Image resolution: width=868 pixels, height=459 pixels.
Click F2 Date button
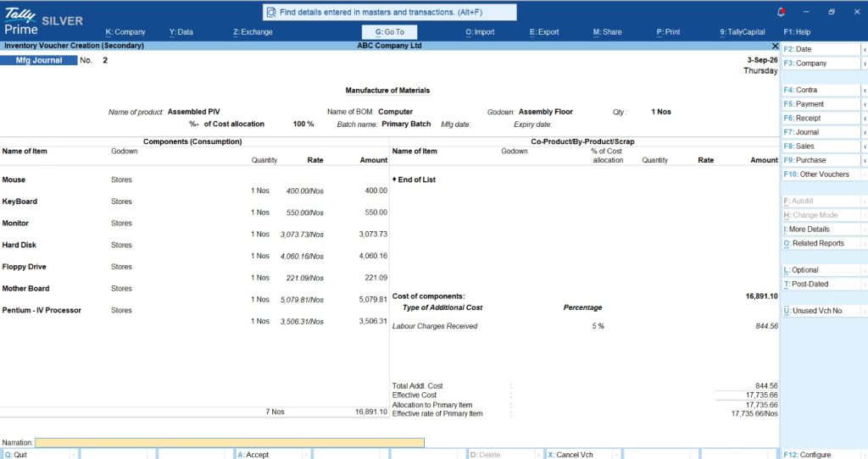pyautogui.click(x=821, y=49)
